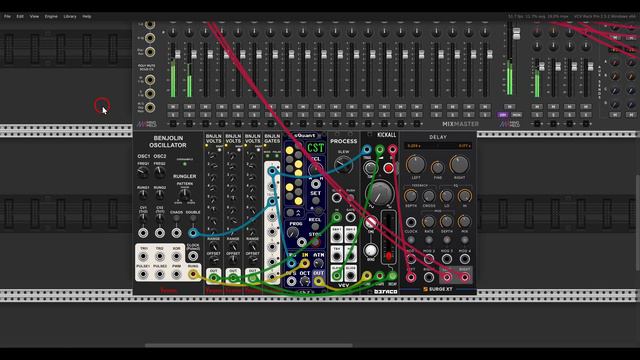Viewport: 640px width, 360px height.
Task: Click the Benjolin FREQ1 knob
Action: coord(143,173)
